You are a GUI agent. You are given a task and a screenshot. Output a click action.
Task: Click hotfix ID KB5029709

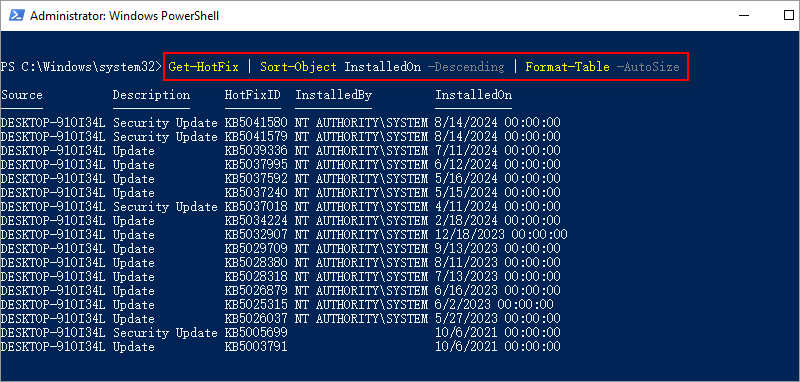(x=256, y=249)
